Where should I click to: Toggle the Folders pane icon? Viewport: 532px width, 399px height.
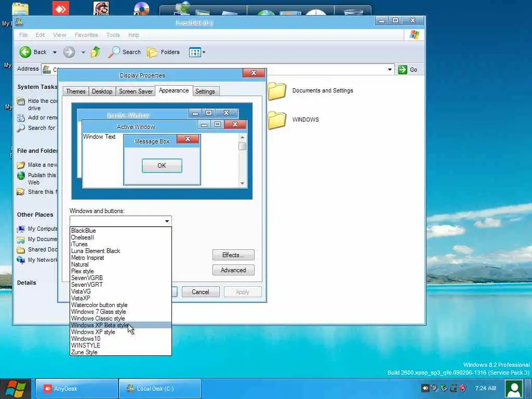pos(152,52)
